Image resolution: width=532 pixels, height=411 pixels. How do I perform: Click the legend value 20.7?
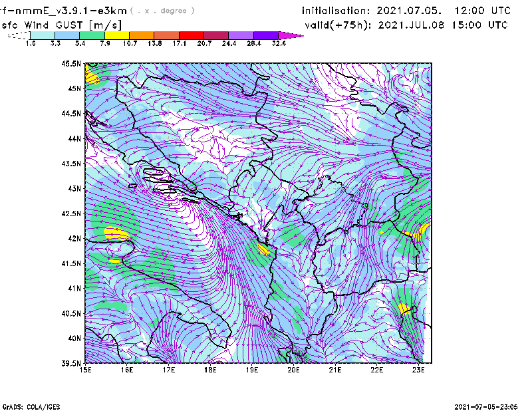(204, 43)
